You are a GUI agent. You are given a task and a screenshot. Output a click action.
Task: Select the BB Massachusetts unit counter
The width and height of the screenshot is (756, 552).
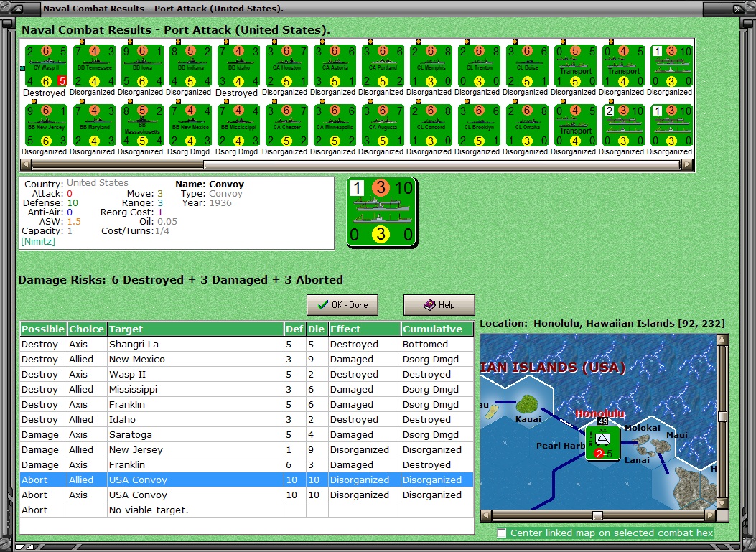coord(143,126)
